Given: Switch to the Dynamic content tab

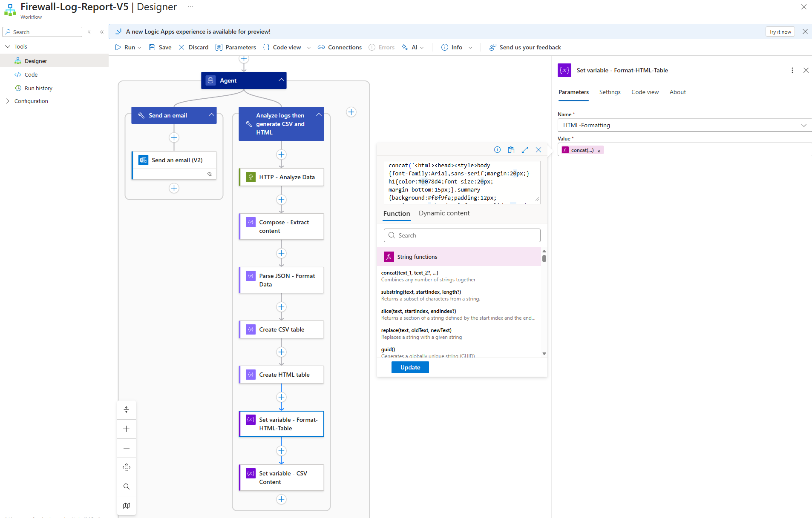Looking at the screenshot, I should tap(444, 213).
